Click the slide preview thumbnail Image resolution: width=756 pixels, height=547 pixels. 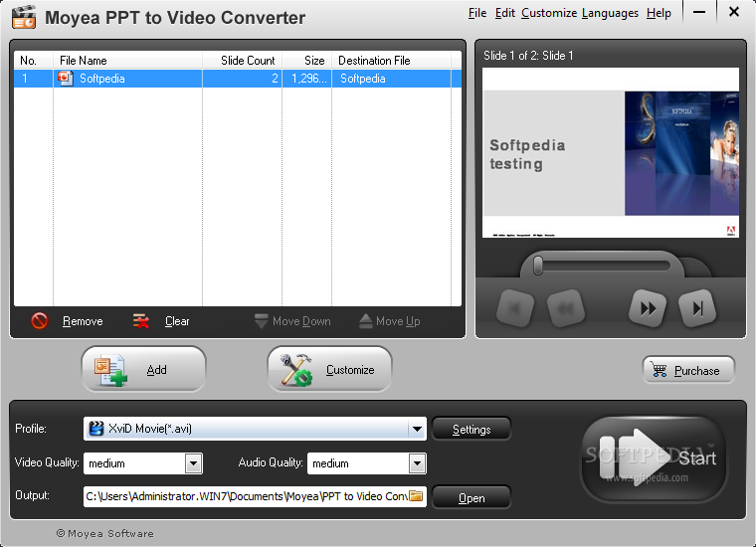pyautogui.click(x=611, y=152)
